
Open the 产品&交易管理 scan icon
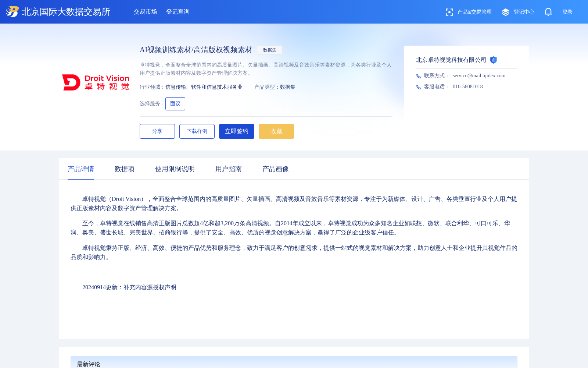[449, 12]
